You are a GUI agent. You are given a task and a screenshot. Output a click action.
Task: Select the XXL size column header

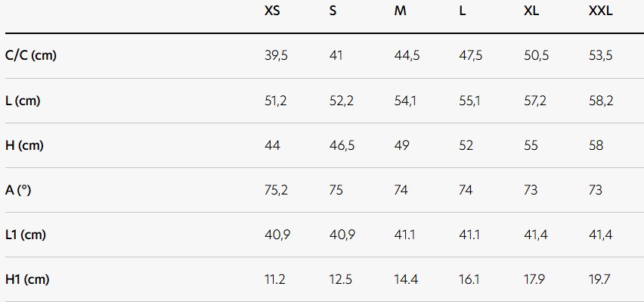click(x=600, y=11)
